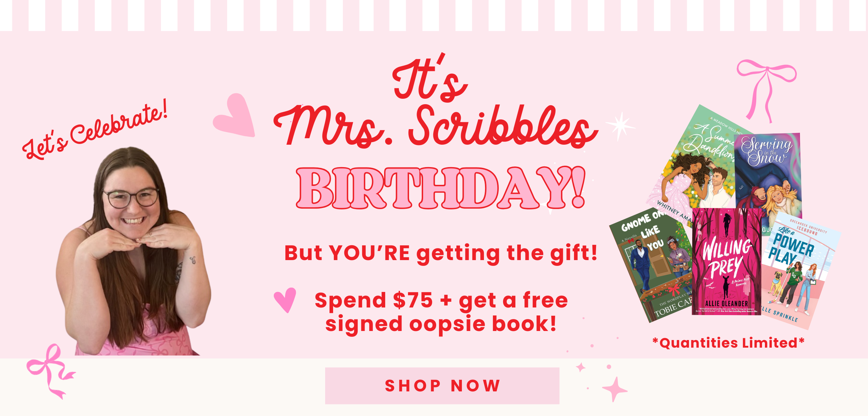Click the large pink sparkle near SHOP NOW
The image size is (868, 416).
pos(614,389)
